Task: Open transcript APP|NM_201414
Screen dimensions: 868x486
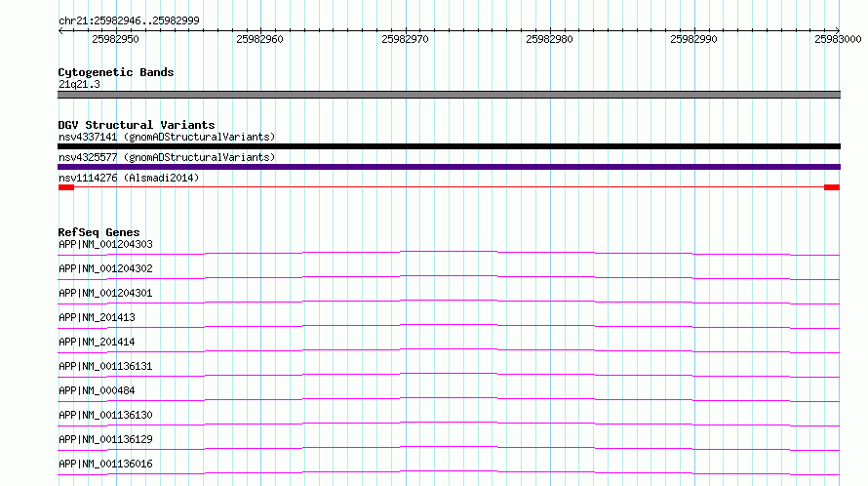Action: [97, 342]
